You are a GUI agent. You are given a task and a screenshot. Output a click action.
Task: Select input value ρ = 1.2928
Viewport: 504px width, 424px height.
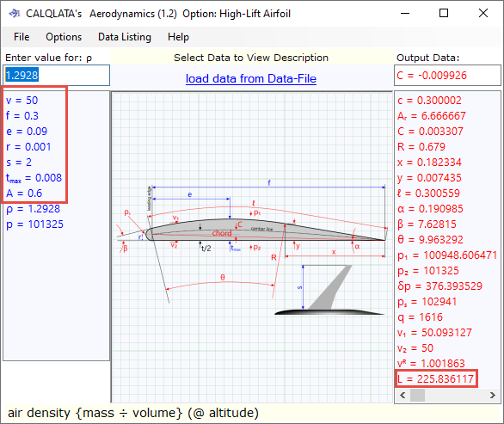point(33,209)
